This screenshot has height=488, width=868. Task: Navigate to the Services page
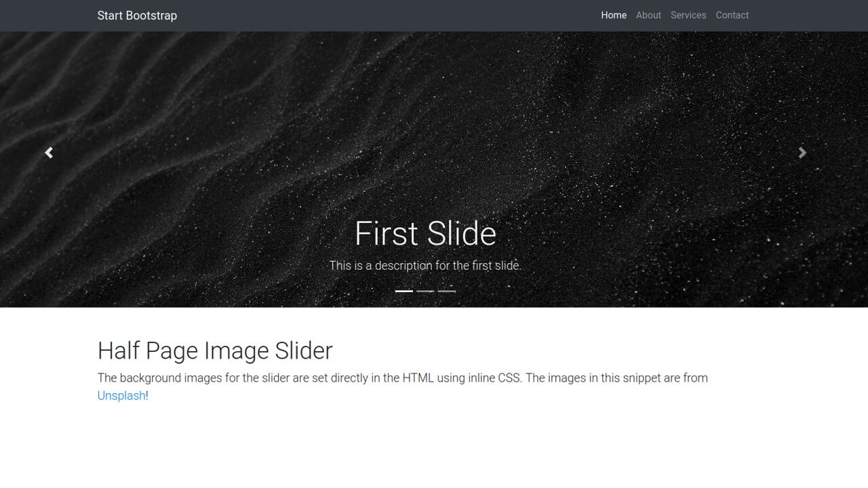(688, 15)
